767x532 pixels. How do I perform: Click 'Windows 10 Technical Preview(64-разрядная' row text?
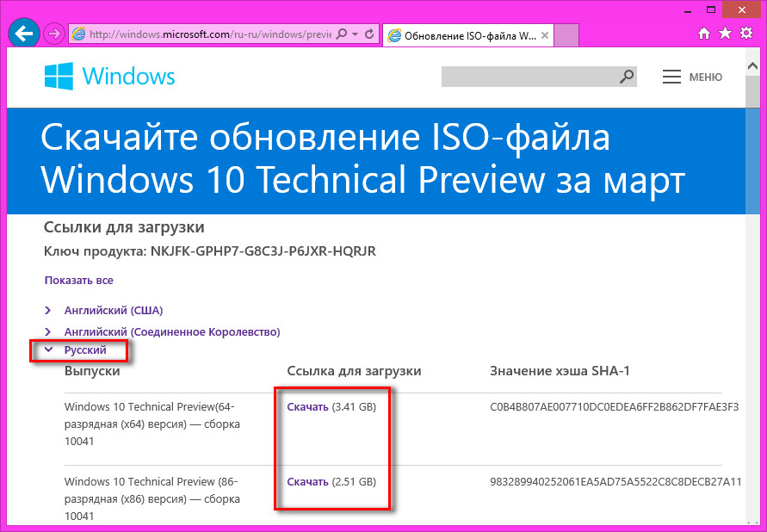coord(152,424)
